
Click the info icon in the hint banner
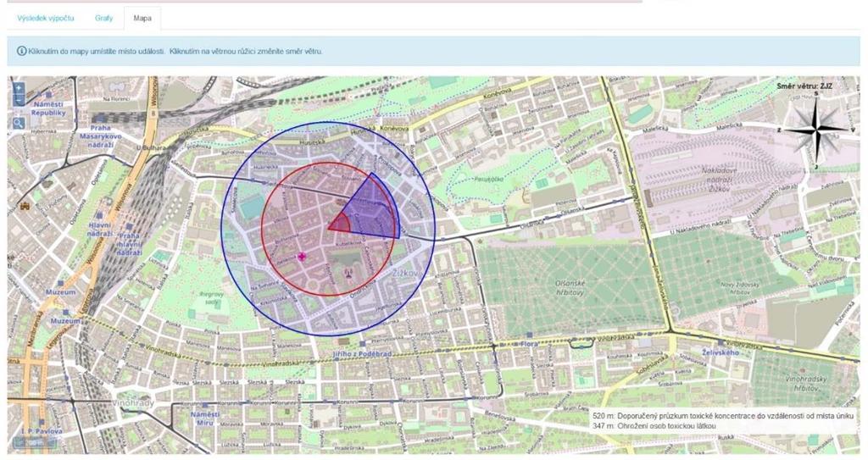pyautogui.click(x=21, y=51)
